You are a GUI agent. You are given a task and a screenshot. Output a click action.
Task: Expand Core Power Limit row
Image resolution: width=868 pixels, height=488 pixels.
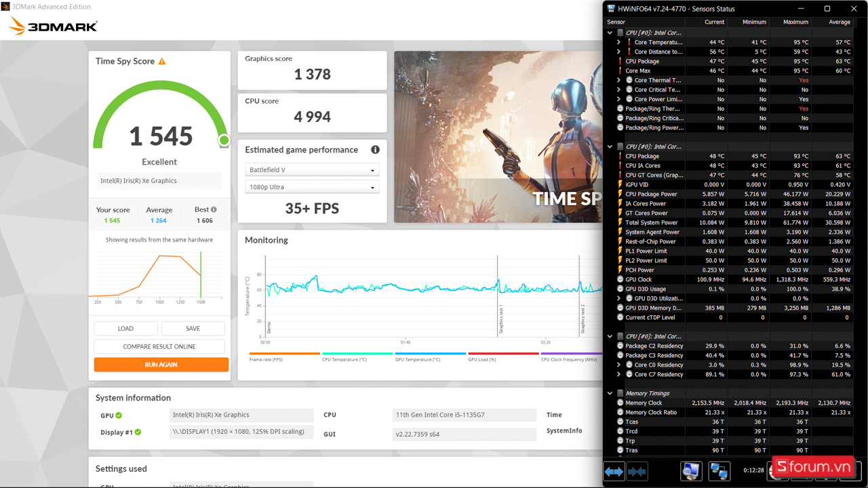point(619,99)
